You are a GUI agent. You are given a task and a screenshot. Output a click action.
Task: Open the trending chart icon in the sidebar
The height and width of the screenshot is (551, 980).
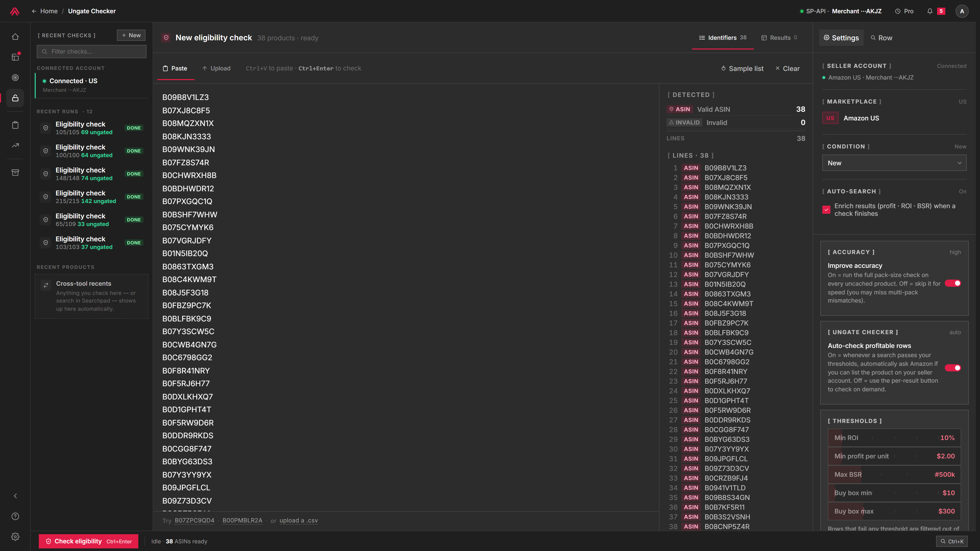pyautogui.click(x=15, y=146)
